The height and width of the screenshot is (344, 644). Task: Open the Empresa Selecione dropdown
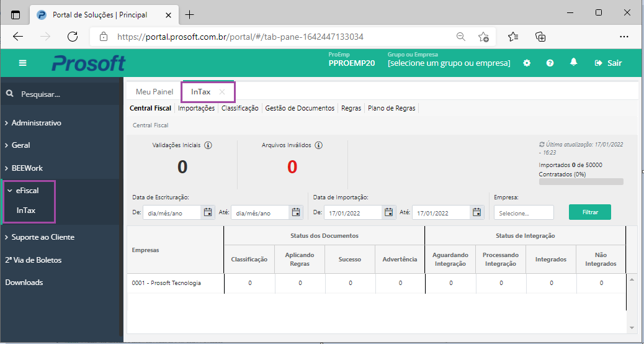[x=524, y=212]
